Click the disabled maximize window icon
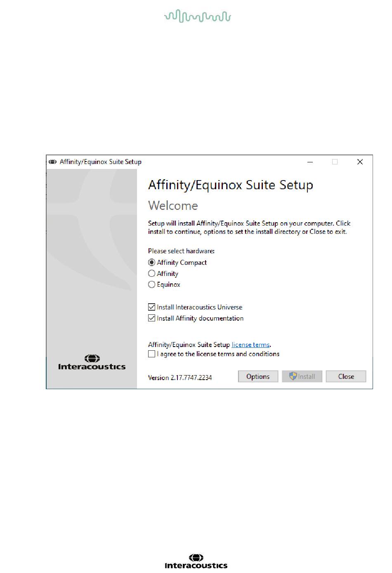392x573 pixels. click(335, 162)
